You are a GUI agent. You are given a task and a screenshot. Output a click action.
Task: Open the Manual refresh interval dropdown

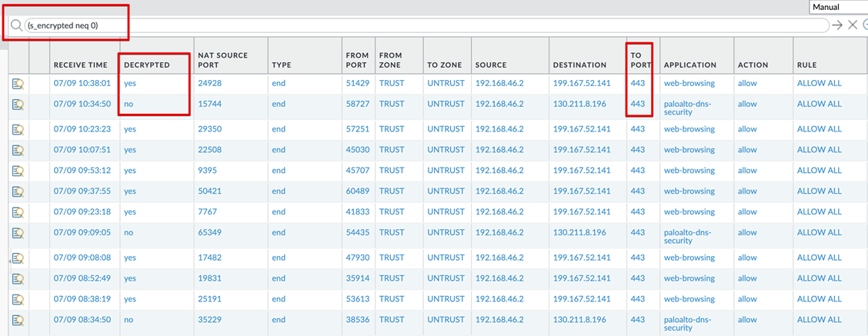tap(839, 7)
